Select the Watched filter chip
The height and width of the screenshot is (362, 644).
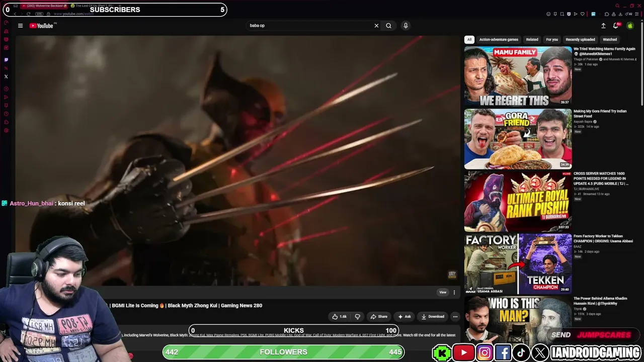(x=610, y=40)
